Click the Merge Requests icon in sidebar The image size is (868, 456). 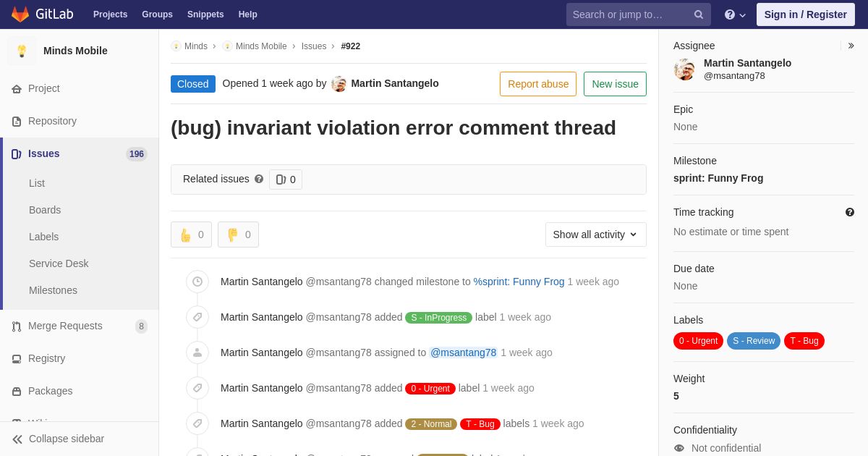[x=17, y=326]
